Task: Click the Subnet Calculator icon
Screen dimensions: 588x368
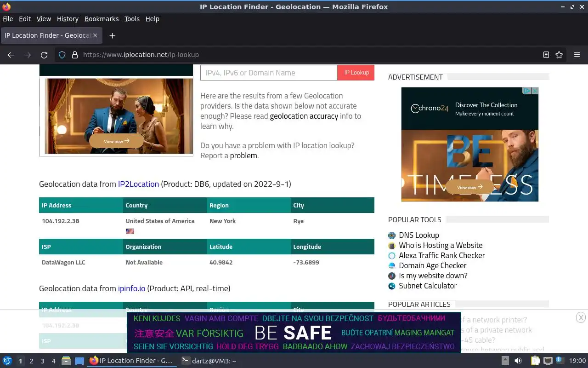Action: 392,286
